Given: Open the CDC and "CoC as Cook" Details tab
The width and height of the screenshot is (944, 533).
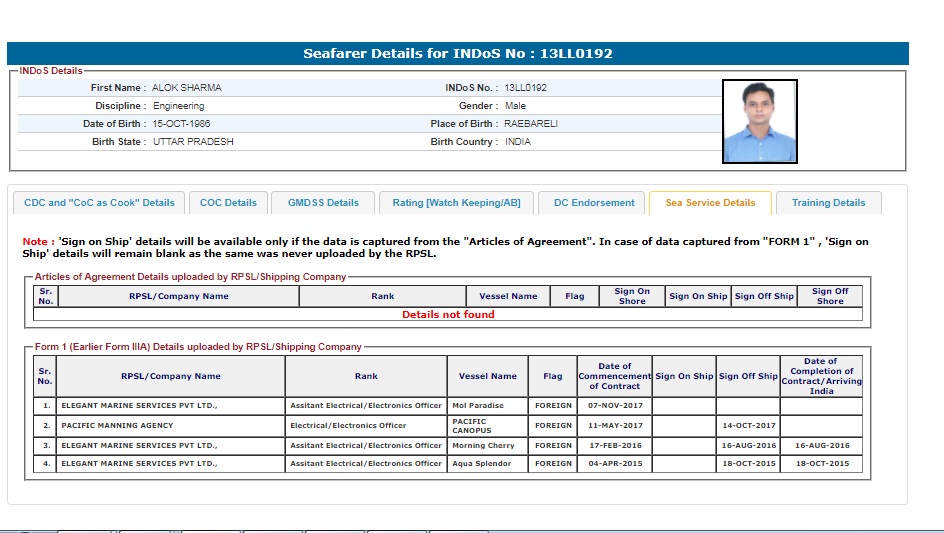Looking at the screenshot, I should coord(99,203).
